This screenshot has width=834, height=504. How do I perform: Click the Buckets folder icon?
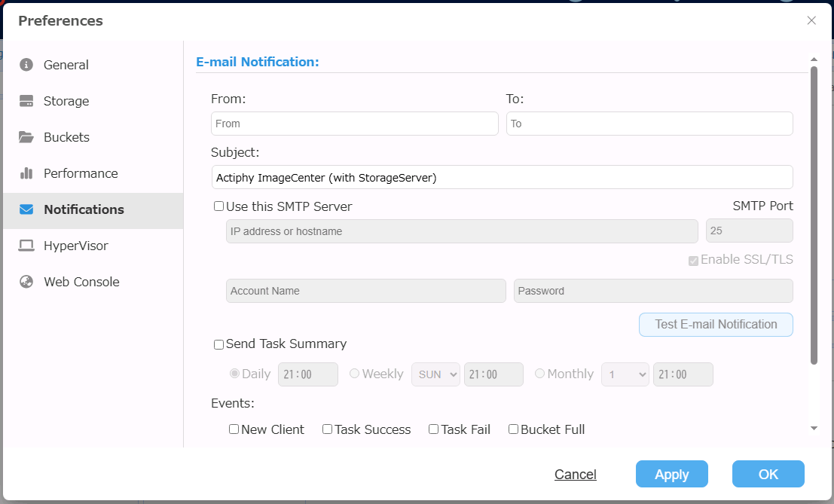(x=26, y=137)
